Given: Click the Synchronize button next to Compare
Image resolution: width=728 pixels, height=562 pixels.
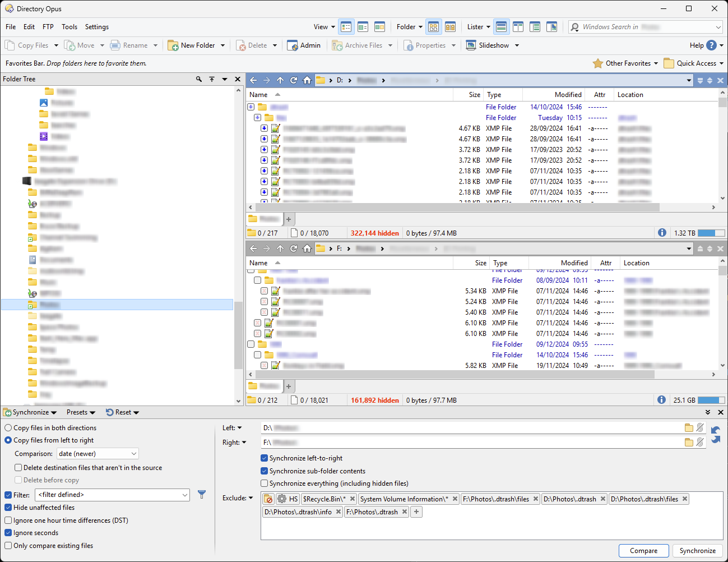Looking at the screenshot, I should [698, 551].
